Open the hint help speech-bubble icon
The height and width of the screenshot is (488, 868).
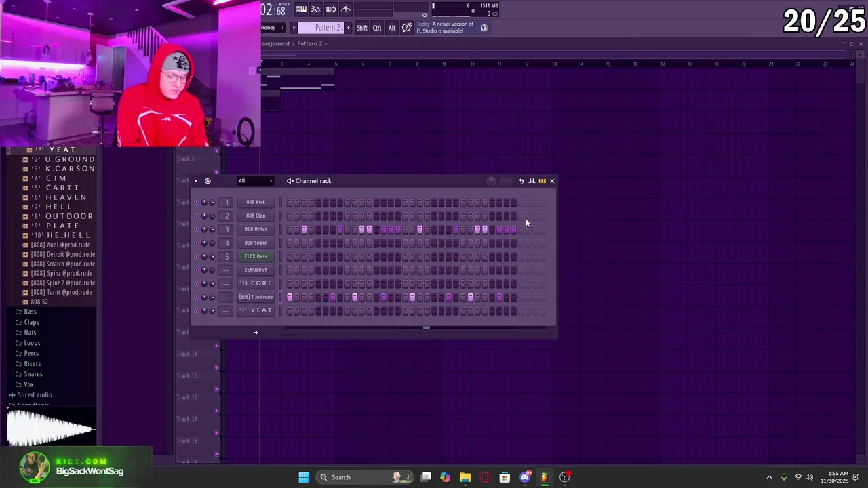[406, 28]
